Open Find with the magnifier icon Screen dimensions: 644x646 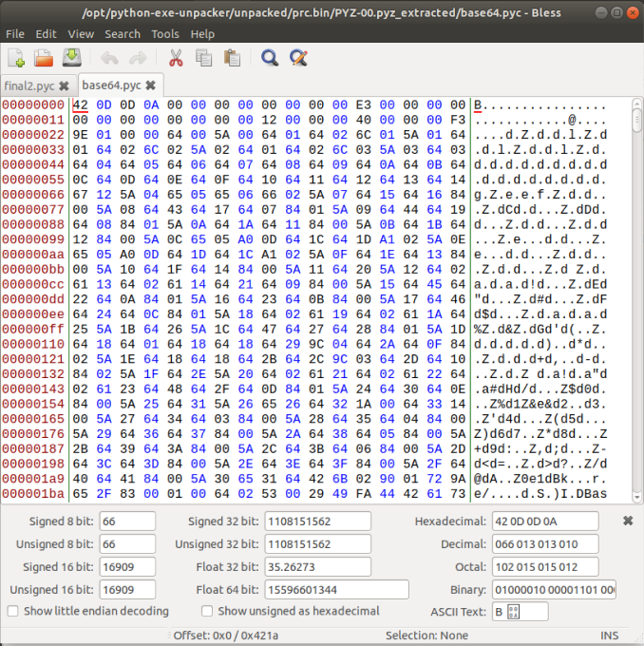(x=270, y=58)
